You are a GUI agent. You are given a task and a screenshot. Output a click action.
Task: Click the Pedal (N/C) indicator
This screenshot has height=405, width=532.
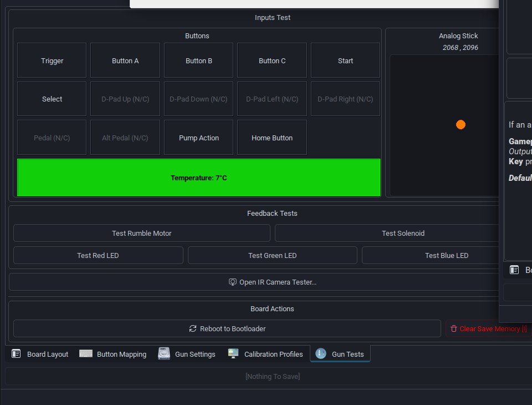pyautogui.click(x=52, y=138)
